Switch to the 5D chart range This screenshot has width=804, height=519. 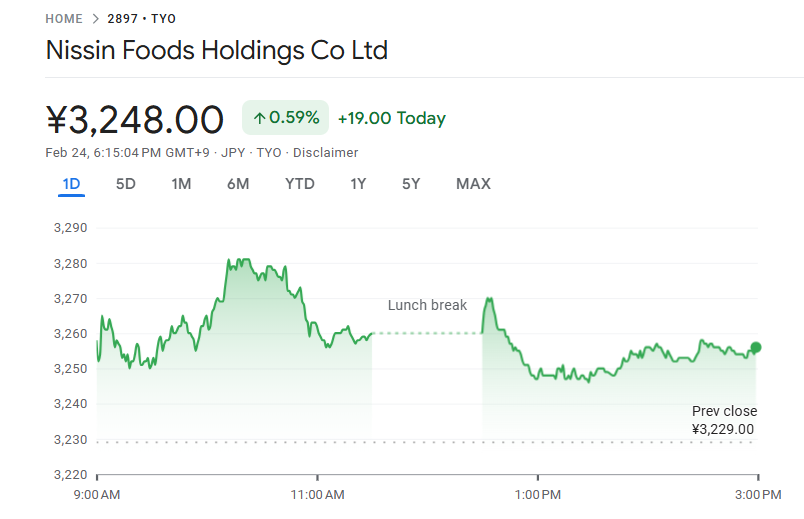(126, 184)
